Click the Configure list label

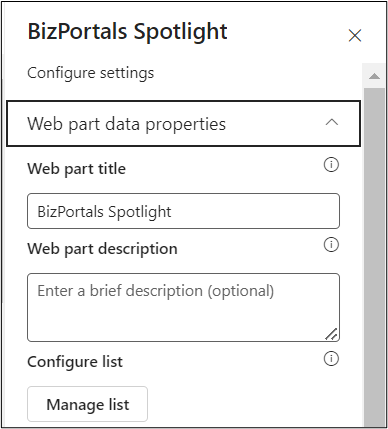click(75, 362)
